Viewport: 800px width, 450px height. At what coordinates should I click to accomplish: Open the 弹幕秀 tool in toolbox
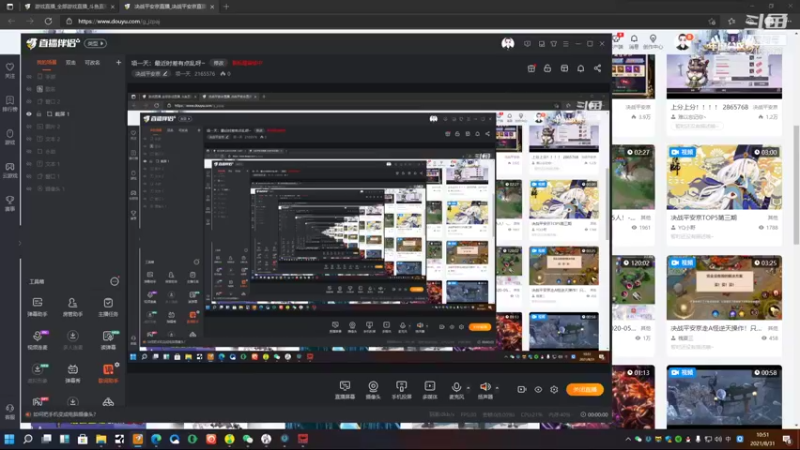pyautogui.click(x=72, y=373)
